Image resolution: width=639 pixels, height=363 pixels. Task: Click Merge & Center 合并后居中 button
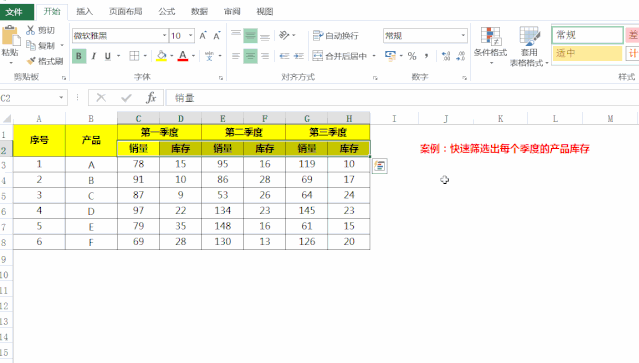point(340,56)
